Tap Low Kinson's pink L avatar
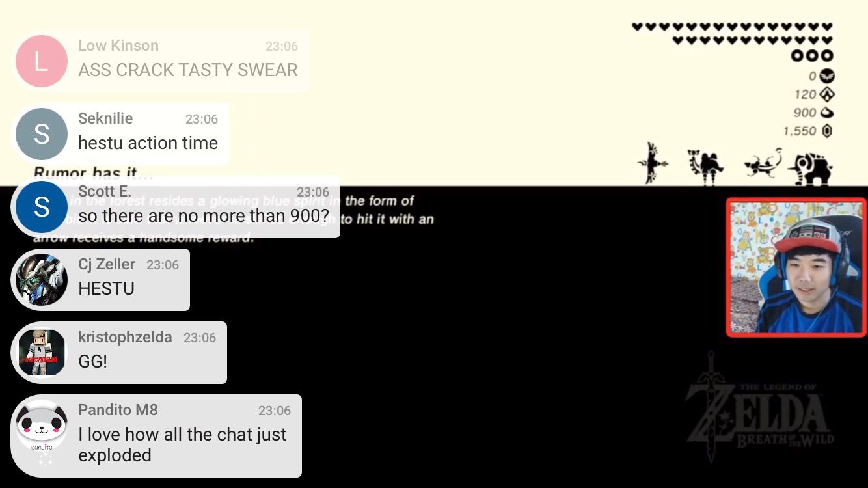 [x=42, y=61]
